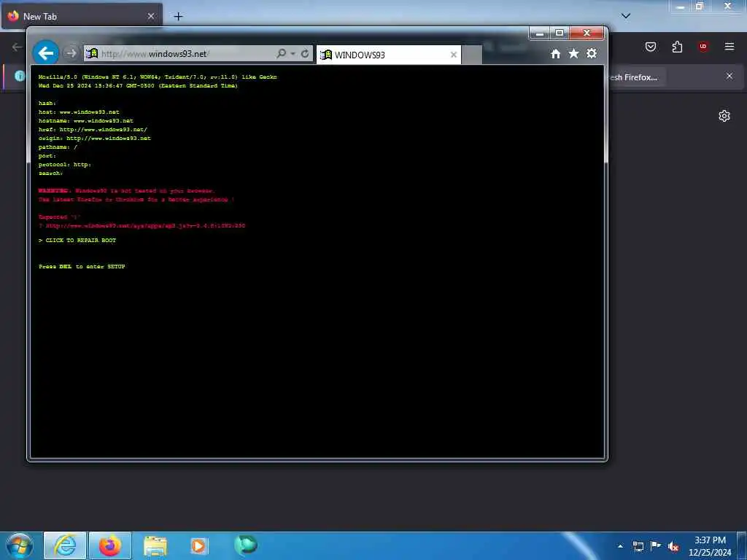Click the Show desktop button
Image resolution: width=747 pixels, height=560 pixels.
(742, 545)
